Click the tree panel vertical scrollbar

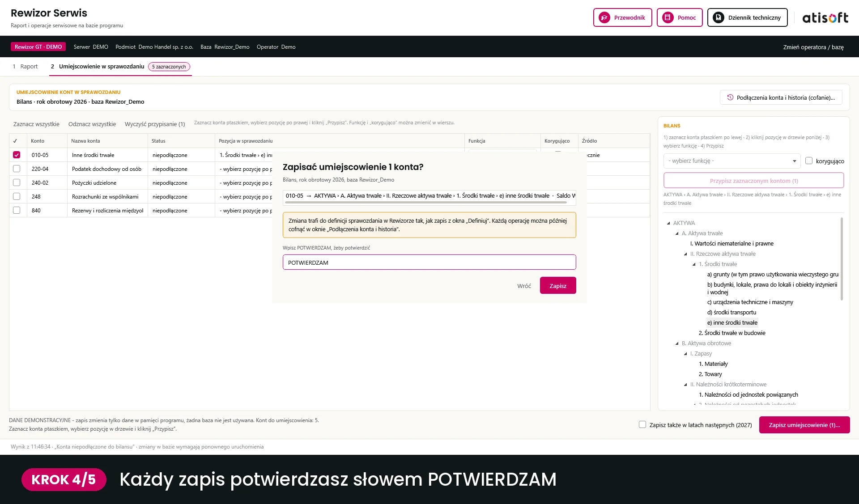point(842,259)
